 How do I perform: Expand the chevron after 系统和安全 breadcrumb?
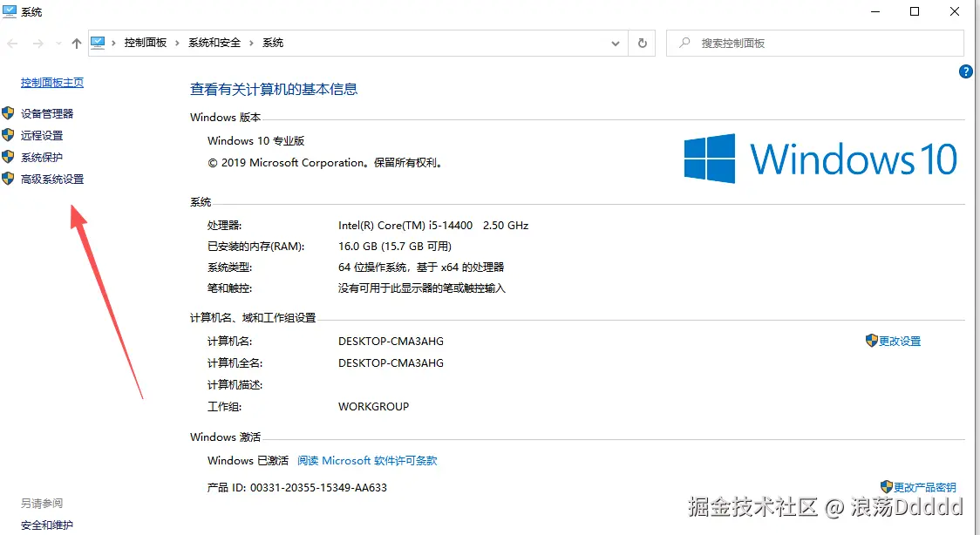[251, 43]
